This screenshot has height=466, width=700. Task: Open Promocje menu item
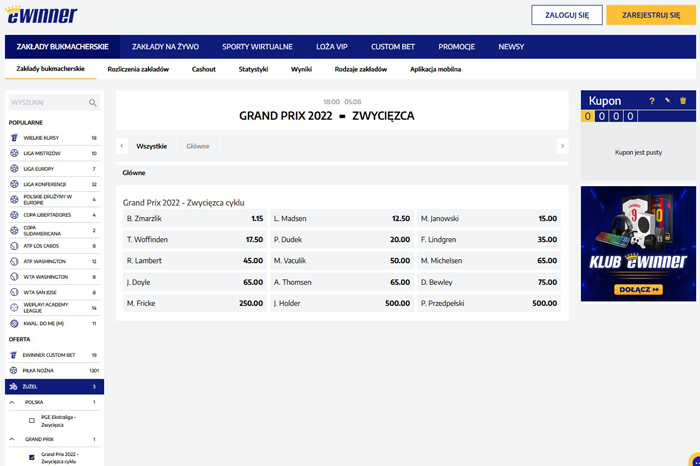[456, 47]
